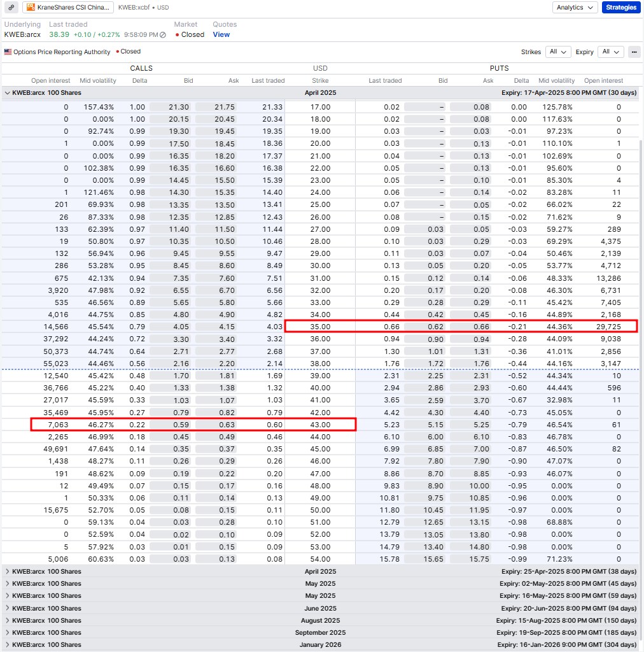Click the View quotes link
The height and width of the screenshot is (652, 644).
coord(221,35)
